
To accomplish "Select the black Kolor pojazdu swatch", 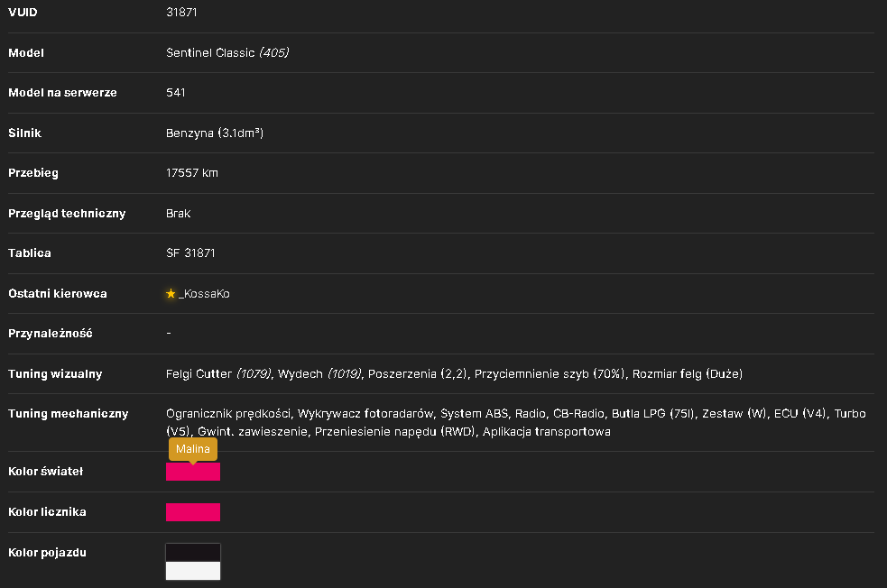I will pyautogui.click(x=193, y=553).
